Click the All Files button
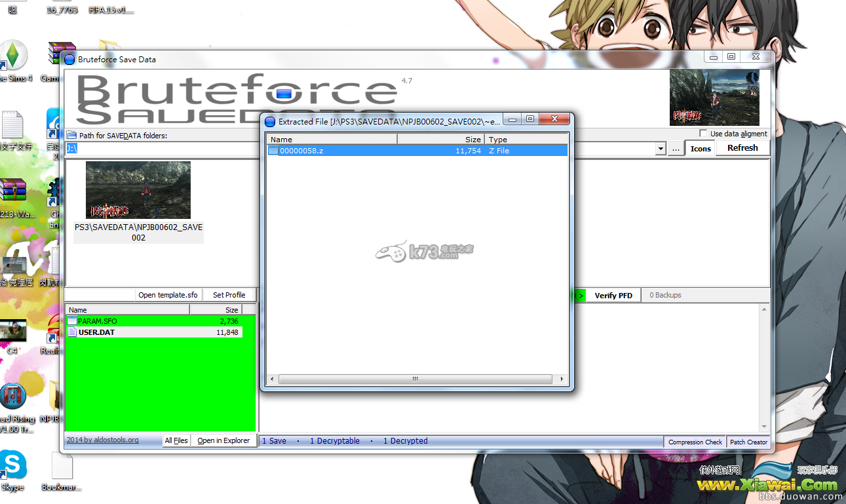The image size is (846, 504). 176,440
